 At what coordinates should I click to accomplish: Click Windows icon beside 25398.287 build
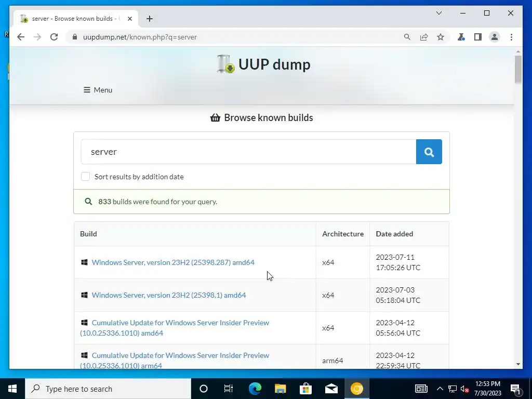click(x=84, y=262)
